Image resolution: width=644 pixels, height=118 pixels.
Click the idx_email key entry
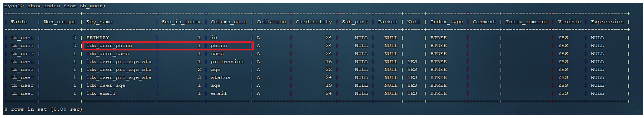pos(101,93)
